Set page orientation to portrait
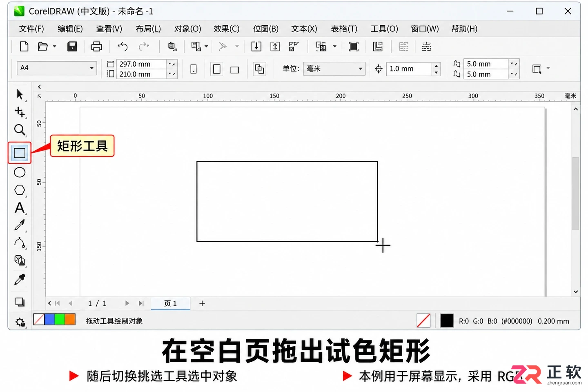 (x=217, y=69)
